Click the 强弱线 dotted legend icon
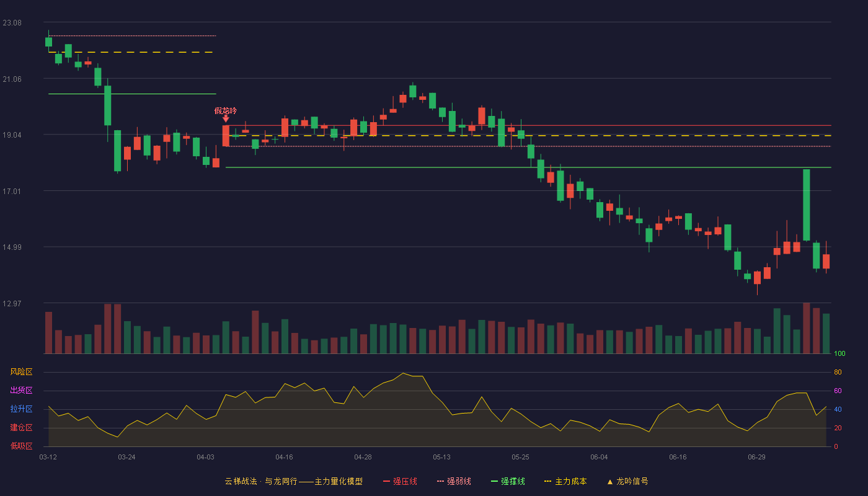868x496 pixels. [440, 481]
